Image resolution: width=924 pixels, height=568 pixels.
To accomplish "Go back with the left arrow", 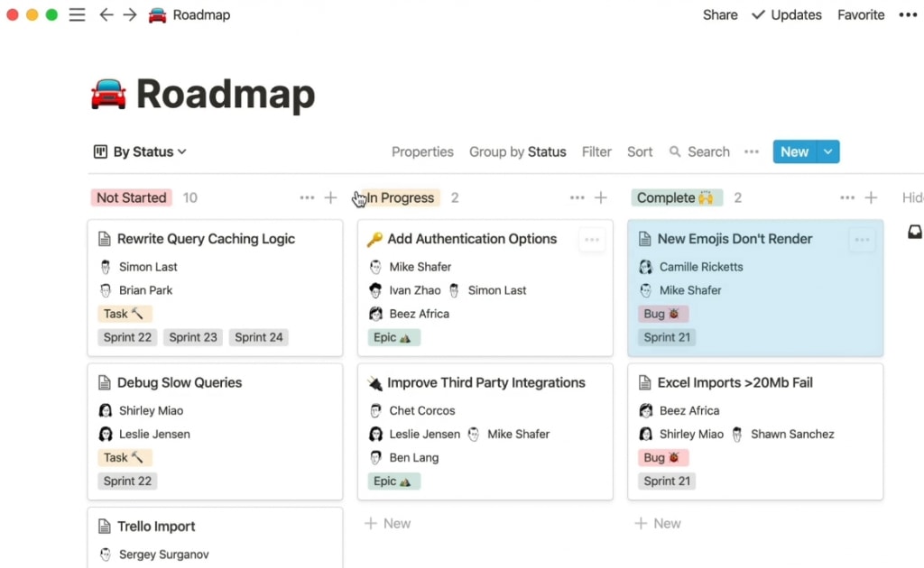I will click(x=106, y=15).
